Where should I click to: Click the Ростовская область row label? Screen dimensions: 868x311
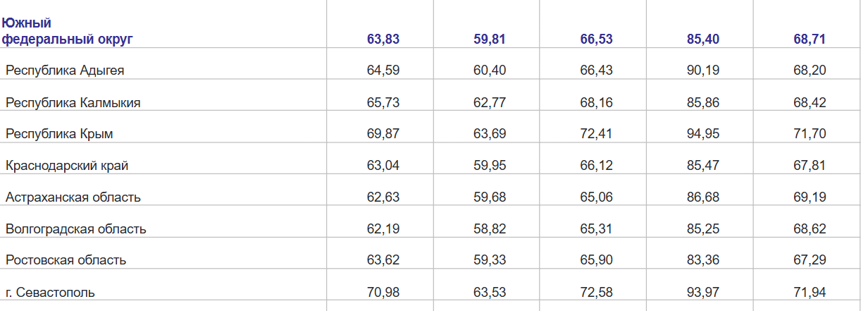tap(66, 260)
